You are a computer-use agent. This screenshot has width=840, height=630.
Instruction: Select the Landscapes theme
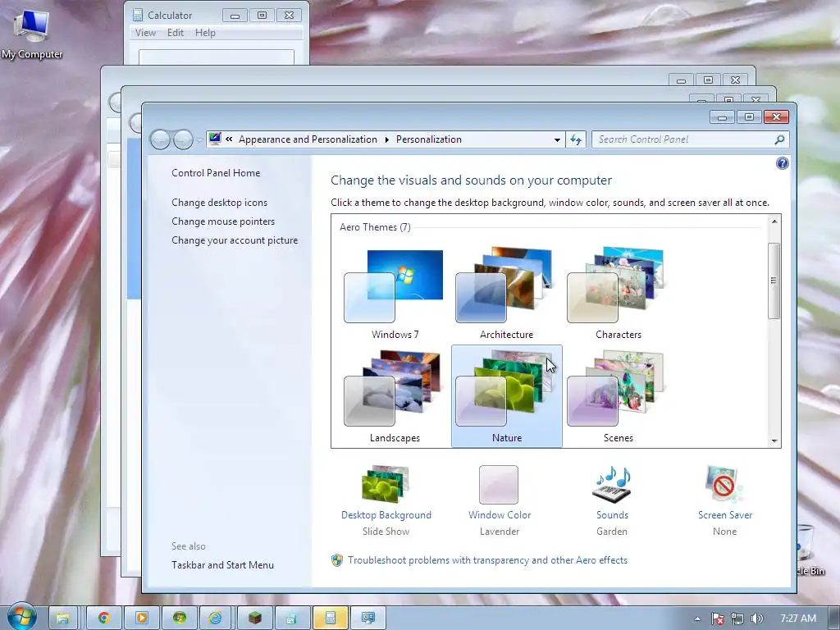coord(395,396)
